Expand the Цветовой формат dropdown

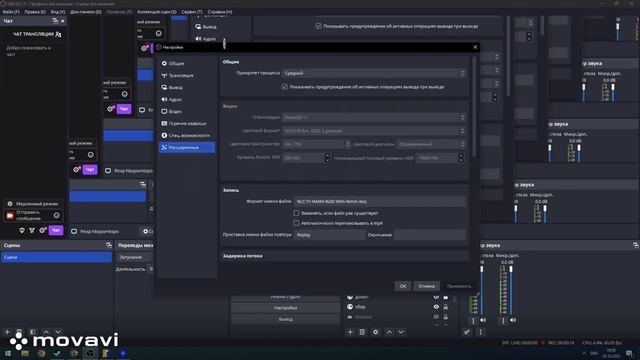click(373, 131)
